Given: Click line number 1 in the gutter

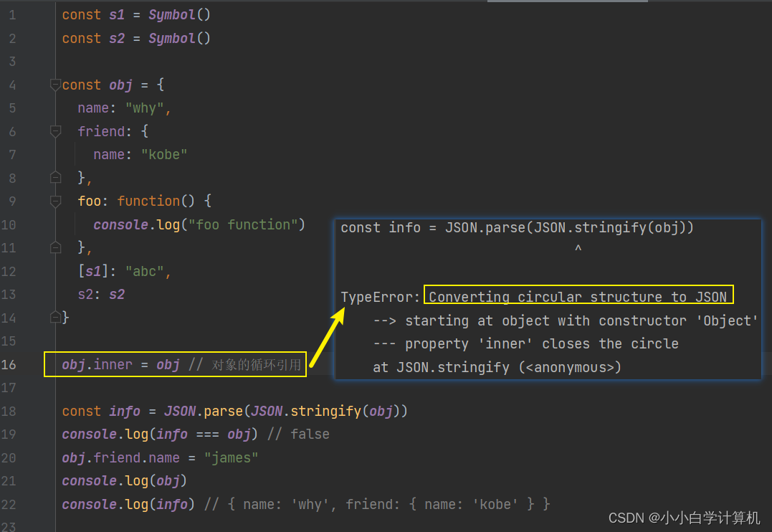Looking at the screenshot, I should tap(11, 15).
